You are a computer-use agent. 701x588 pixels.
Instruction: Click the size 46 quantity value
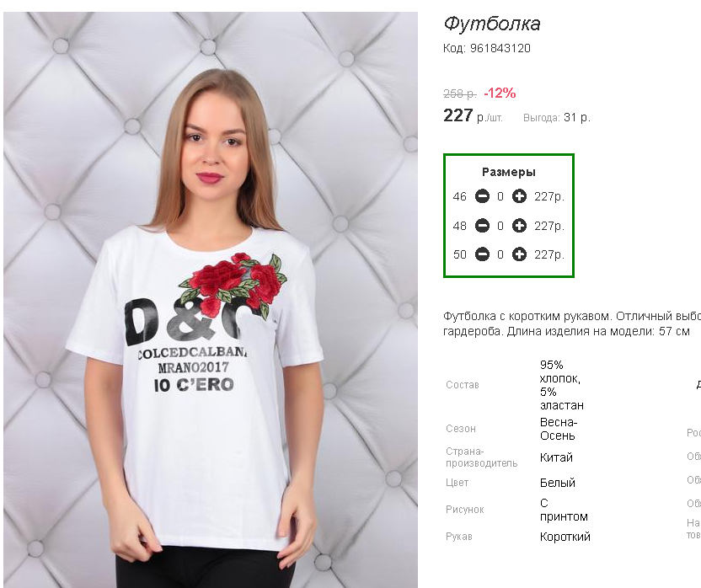point(500,196)
